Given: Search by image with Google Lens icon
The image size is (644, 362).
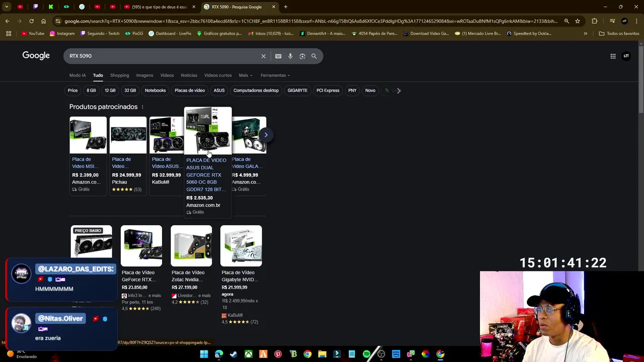Looking at the screenshot, I should [302, 56].
